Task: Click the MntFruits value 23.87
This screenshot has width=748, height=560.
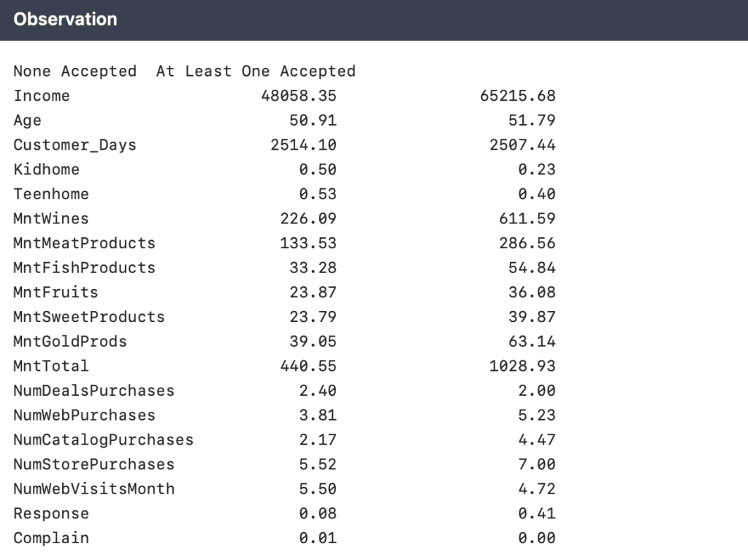Action: click(313, 292)
